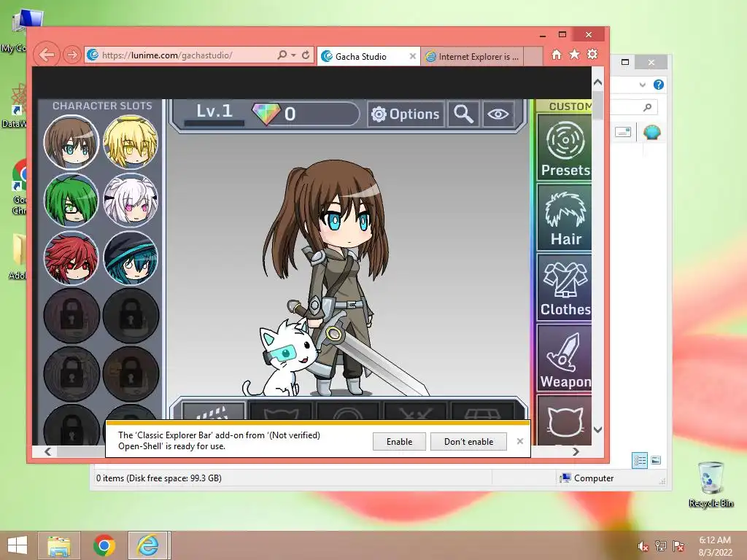Choose Don't enable for the add-on

click(x=468, y=441)
